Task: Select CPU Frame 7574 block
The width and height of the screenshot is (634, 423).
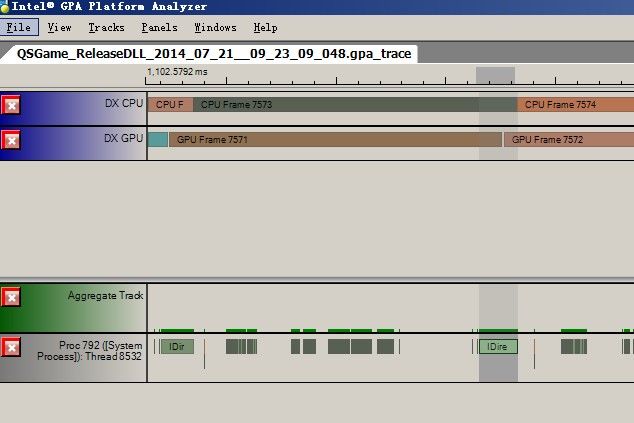Action: pos(575,105)
